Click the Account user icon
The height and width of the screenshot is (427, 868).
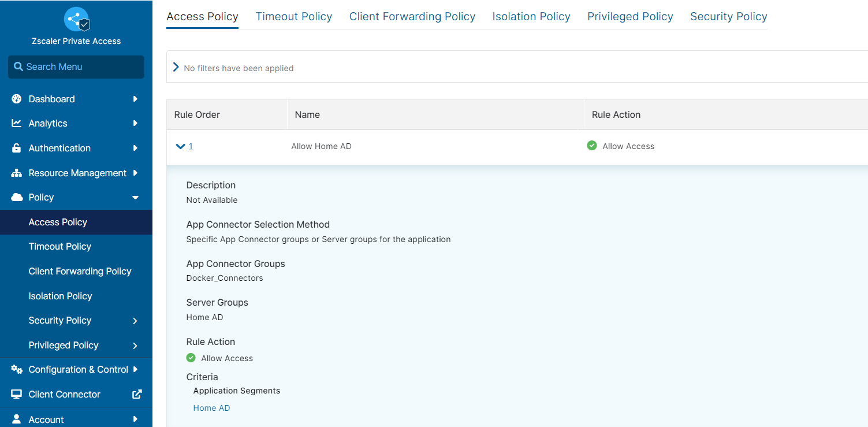click(x=16, y=419)
